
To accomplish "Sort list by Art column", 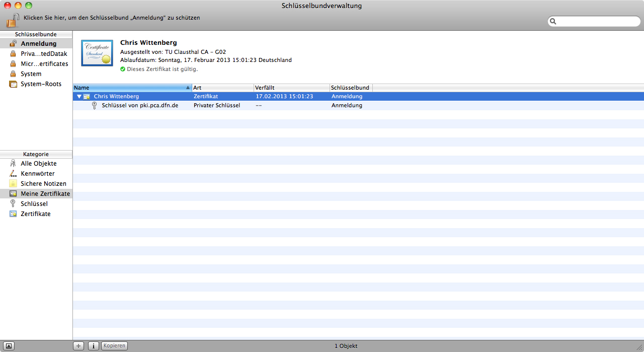I will pyautogui.click(x=222, y=88).
